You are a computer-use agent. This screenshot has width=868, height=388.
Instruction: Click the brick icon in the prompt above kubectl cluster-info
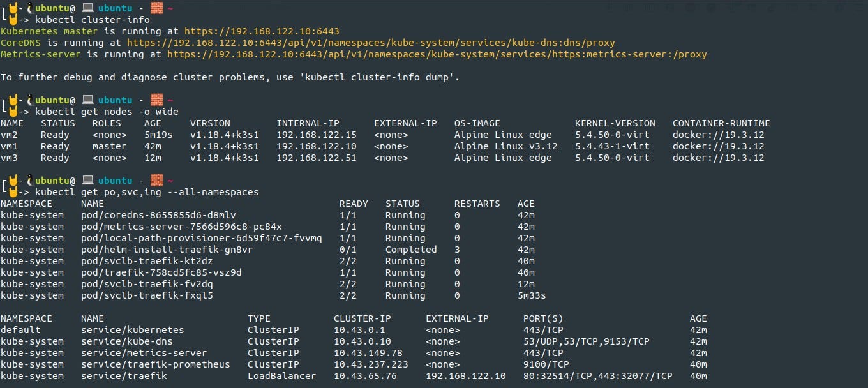coord(156,8)
